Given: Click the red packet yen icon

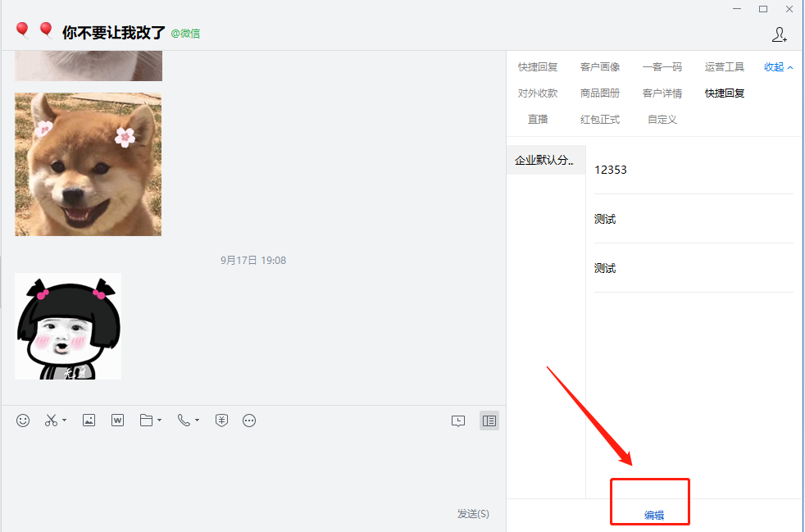Looking at the screenshot, I should [221, 421].
